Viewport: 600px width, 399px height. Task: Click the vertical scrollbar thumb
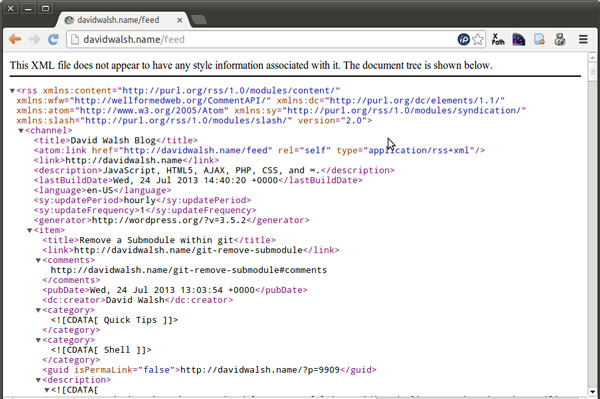(592, 72)
